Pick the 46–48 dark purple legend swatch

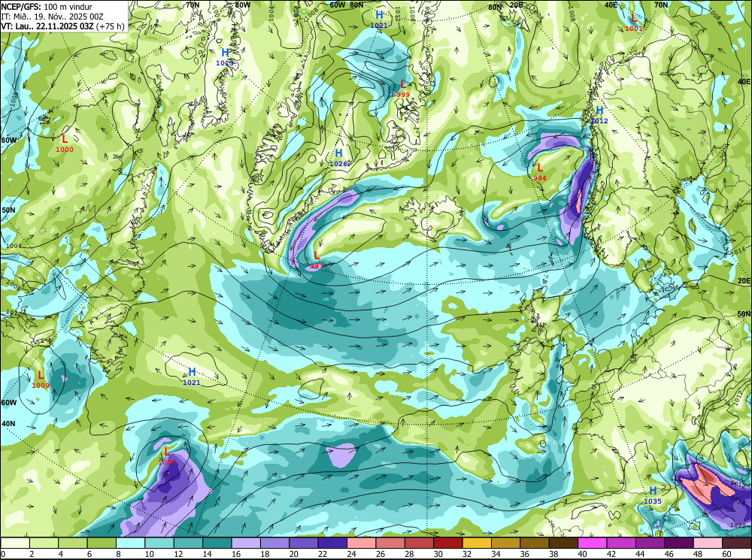point(680,543)
